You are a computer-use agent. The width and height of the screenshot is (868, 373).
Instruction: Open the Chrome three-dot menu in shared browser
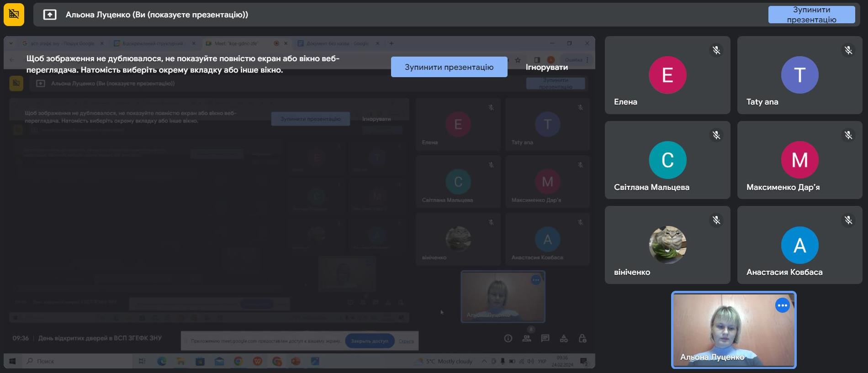click(x=587, y=60)
